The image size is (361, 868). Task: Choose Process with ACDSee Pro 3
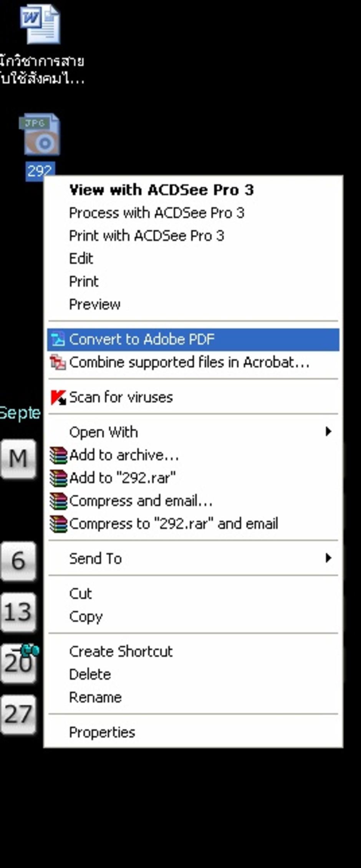tap(157, 213)
